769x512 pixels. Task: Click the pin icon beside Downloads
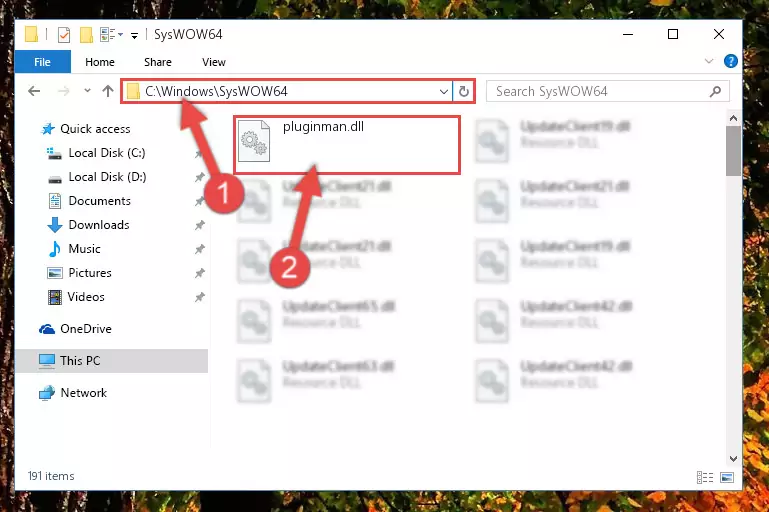(200, 225)
